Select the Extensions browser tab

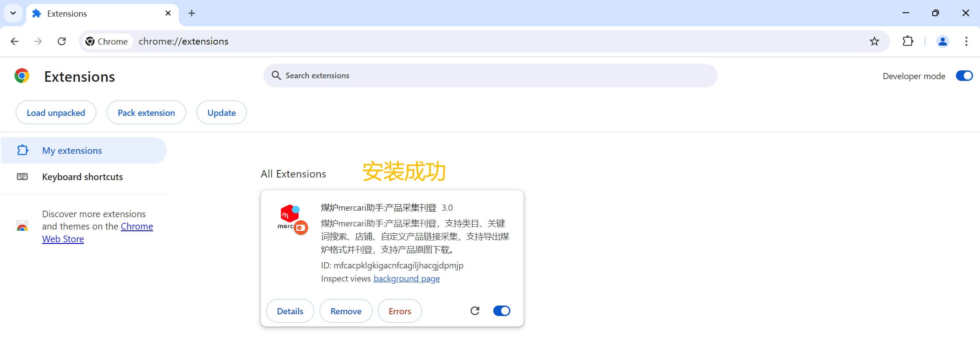(x=102, y=14)
